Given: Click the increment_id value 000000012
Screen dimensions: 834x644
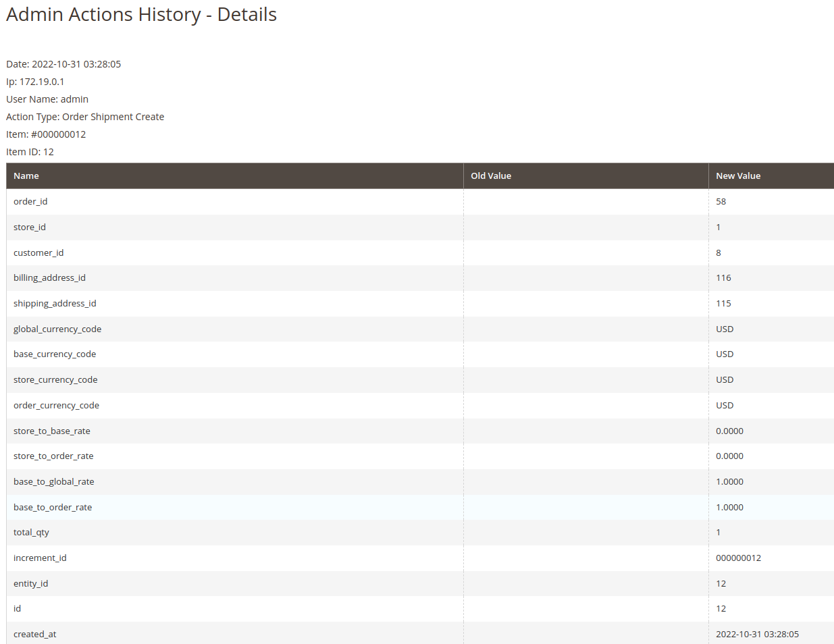Looking at the screenshot, I should coord(738,558).
